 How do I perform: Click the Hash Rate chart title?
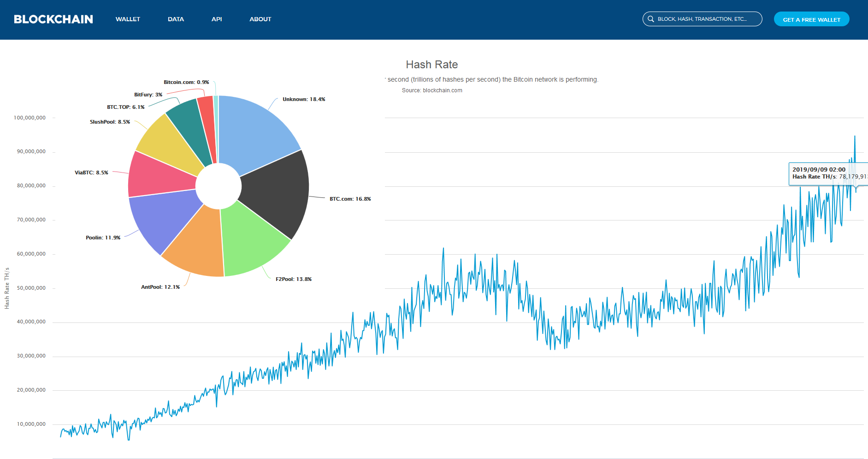(x=432, y=65)
